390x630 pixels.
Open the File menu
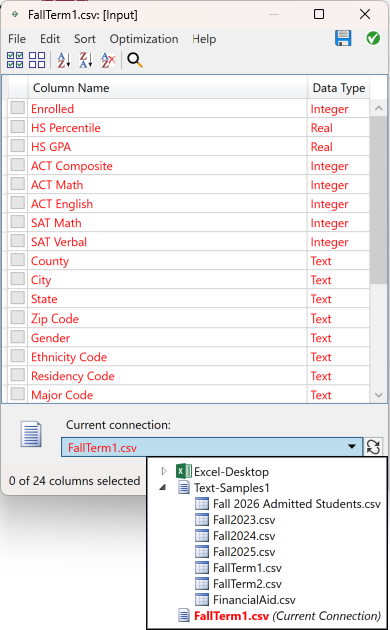(x=17, y=39)
